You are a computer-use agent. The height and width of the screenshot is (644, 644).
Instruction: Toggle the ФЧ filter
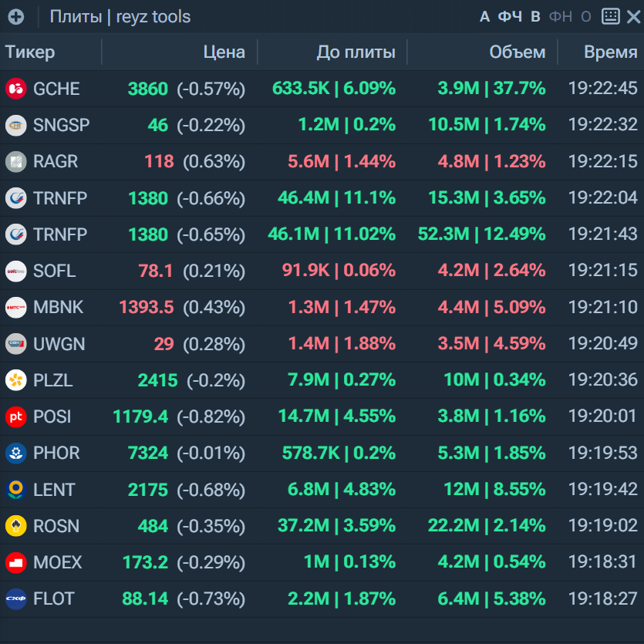(510, 17)
